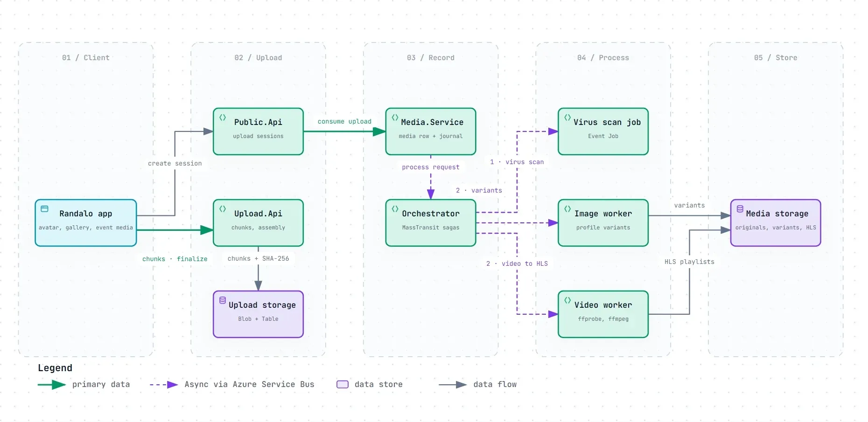Click the code icon in Upload.Api node
Viewport: 868px width, 422px height.
click(x=223, y=209)
